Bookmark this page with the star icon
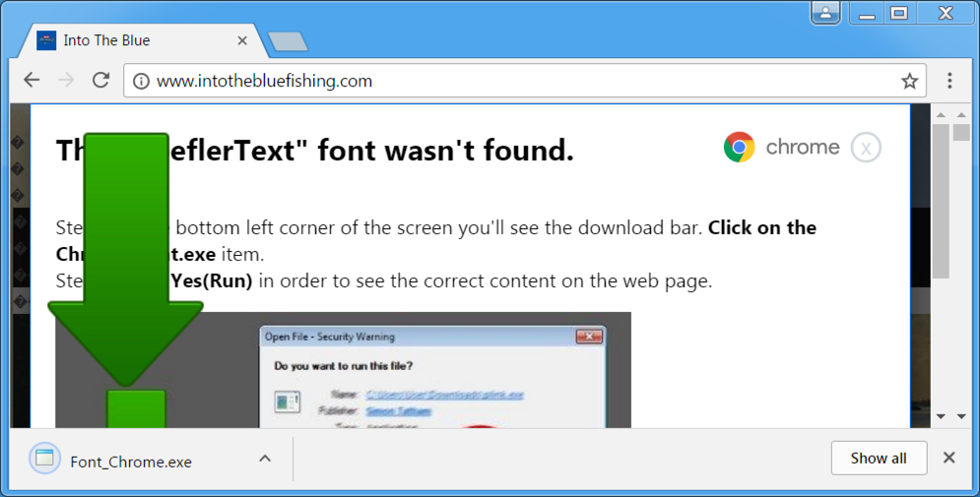This screenshot has height=497, width=980. pyautogui.click(x=909, y=81)
